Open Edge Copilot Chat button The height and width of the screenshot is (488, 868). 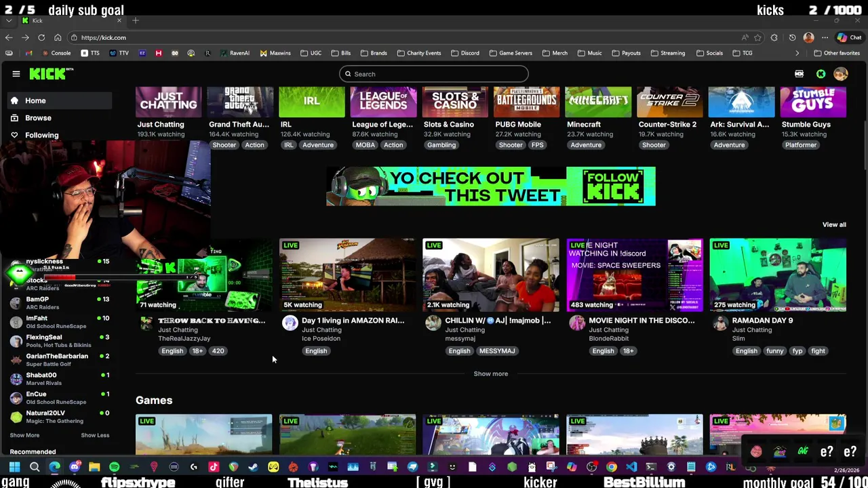[x=849, y=37]
